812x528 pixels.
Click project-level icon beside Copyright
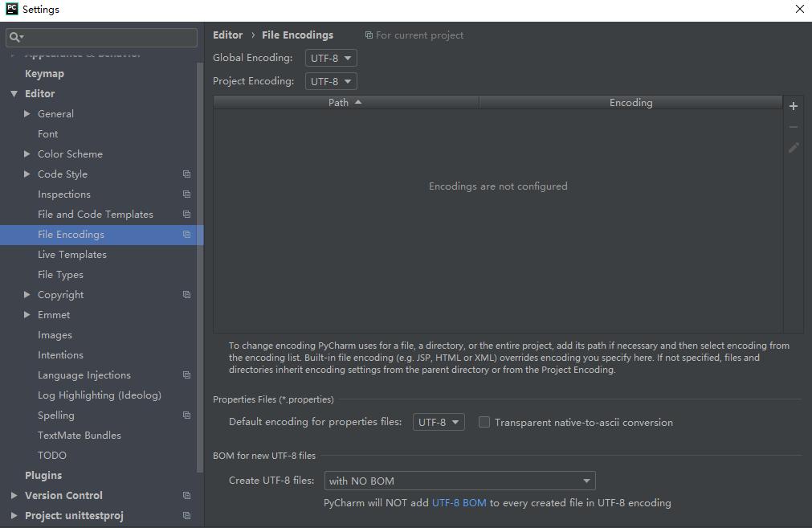(x=186, y=295)
